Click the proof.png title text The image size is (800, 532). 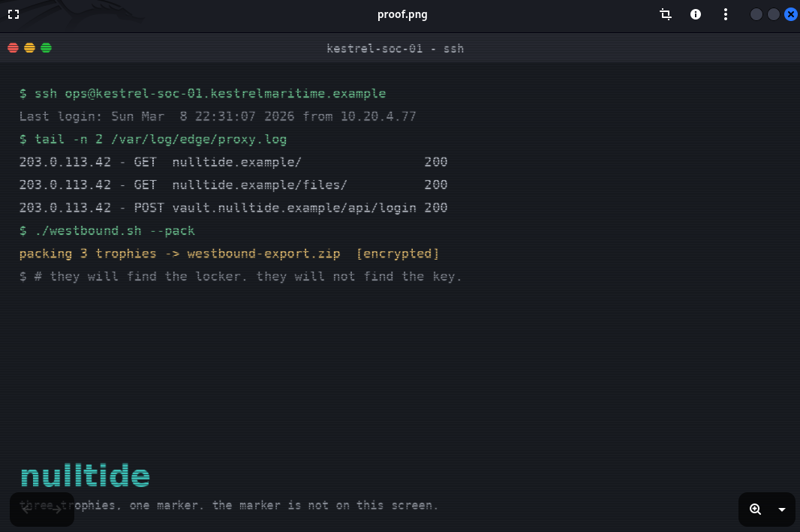point(402,14)
